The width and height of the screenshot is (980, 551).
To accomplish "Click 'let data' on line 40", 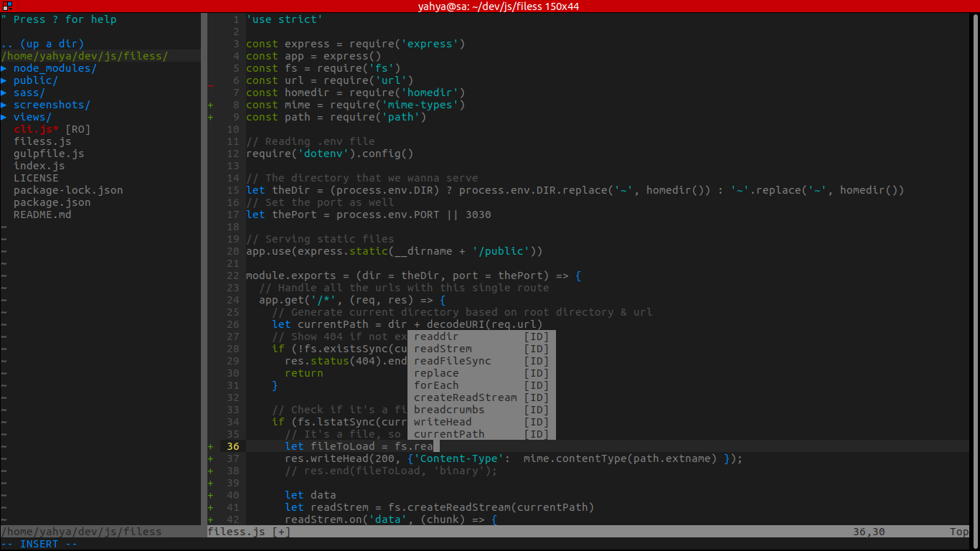I will tap(311, 495).
